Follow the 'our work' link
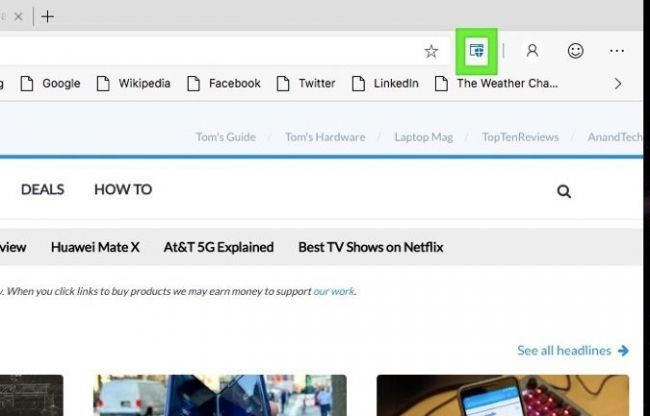This screenshot has width=650, height=416. point(334,291)
